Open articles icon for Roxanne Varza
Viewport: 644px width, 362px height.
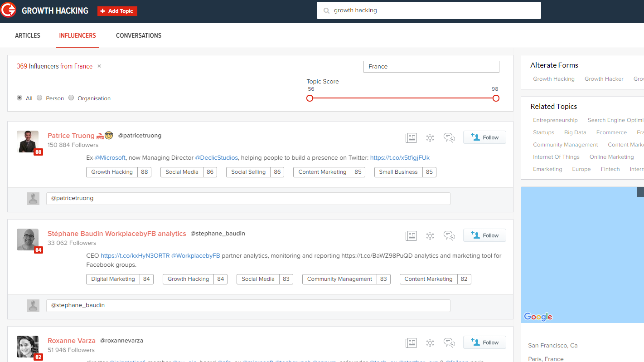pyautogui.click(x=411, y=343)
